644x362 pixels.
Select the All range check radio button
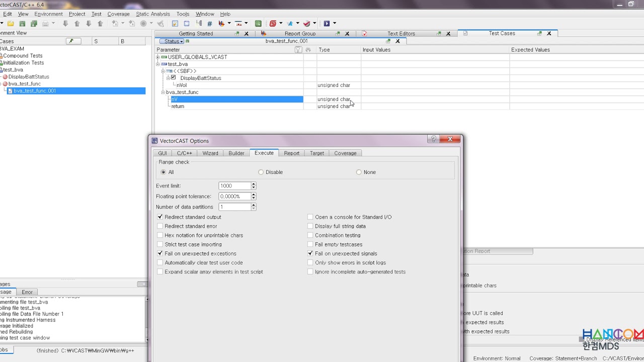(x=163, y=172)
